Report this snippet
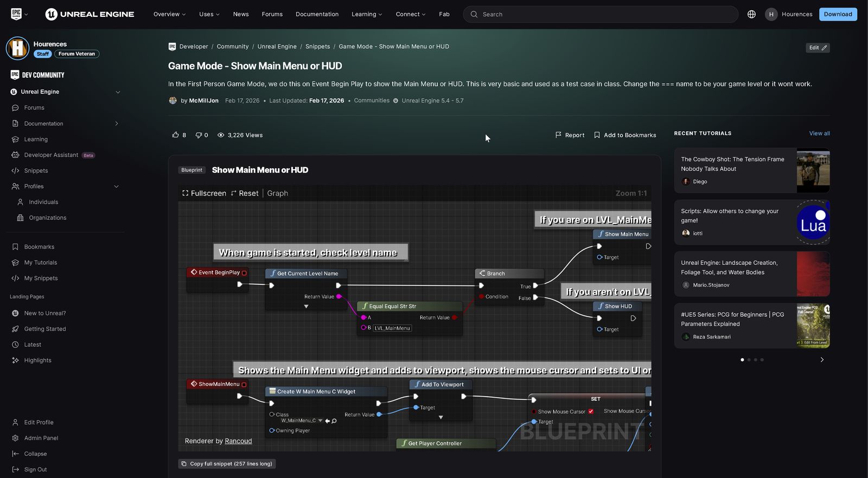The height and width of the screenshot is (478, 868). [570, 135]
